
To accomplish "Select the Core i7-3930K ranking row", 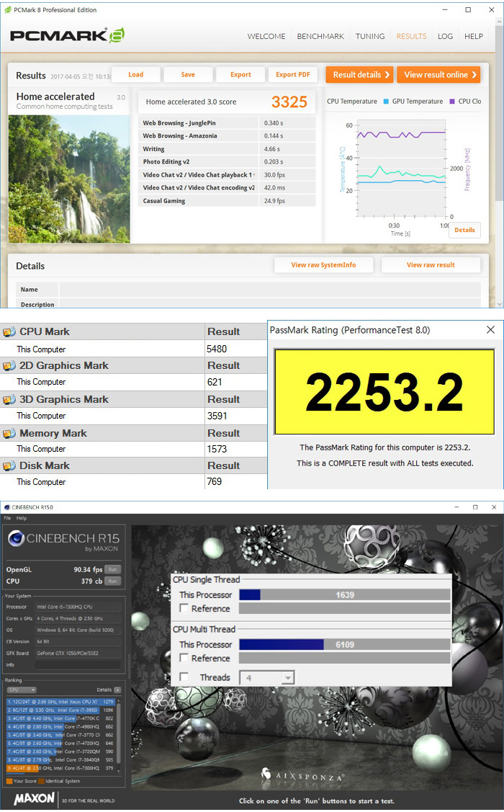I will (60, 710).
